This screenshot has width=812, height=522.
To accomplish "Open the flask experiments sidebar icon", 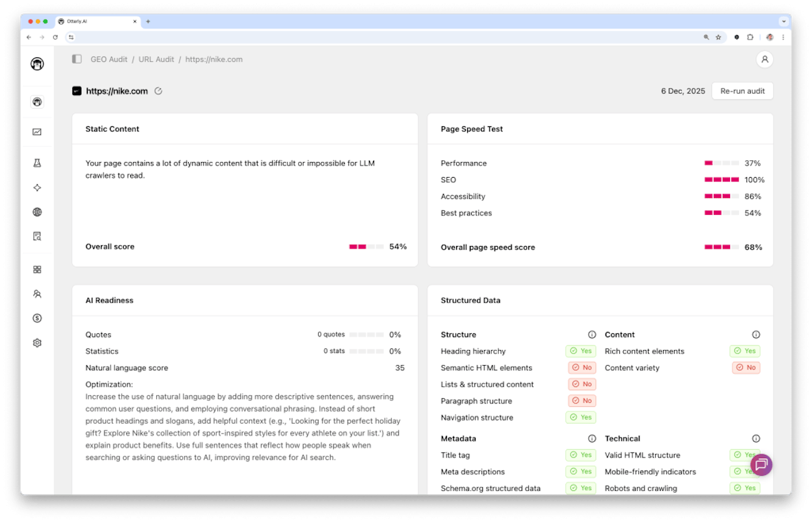I will click(37, 163).
